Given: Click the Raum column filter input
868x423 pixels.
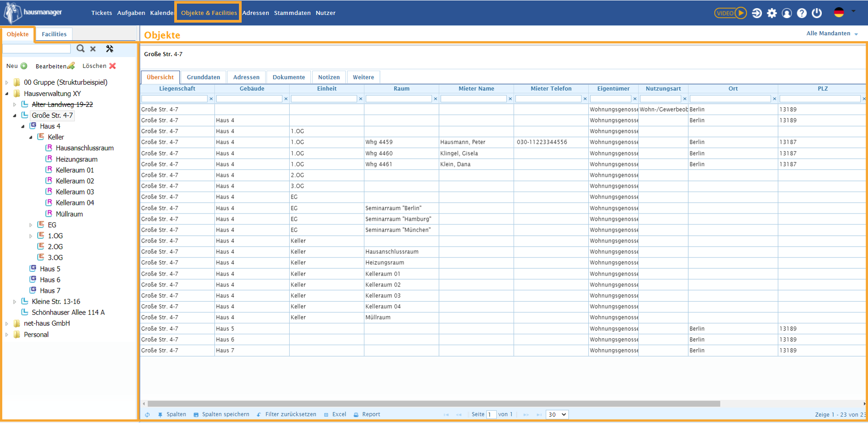Looking at the screenshot, I should [x=399, y=99].
